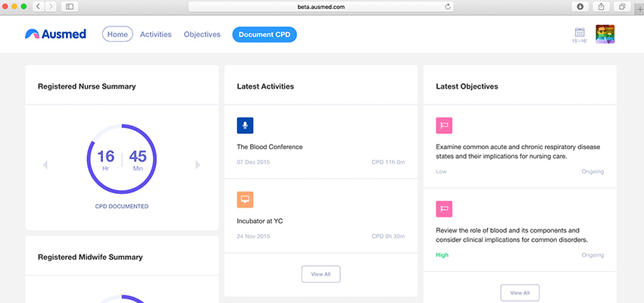
Task: Click the CPD 0h 30m value
Action: tap(388, 236)
